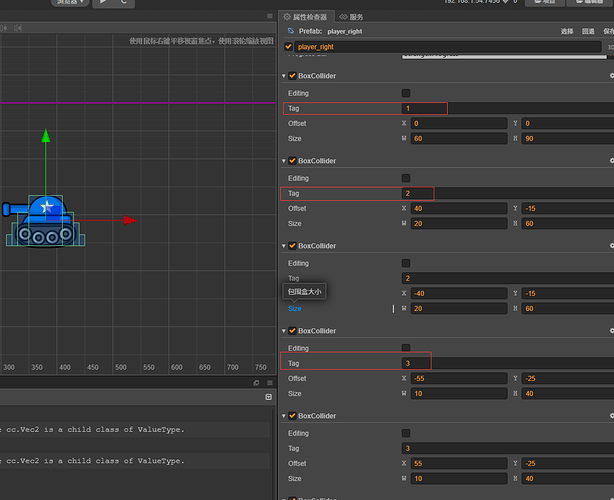Viewport: 614px width, 500px height.
Task: Click the 回退 prefab revert button
Action: pos(588,32)
